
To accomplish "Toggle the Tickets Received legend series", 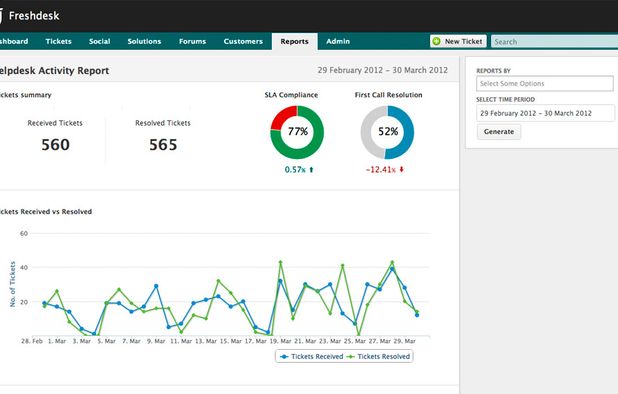I will [311, 357].
